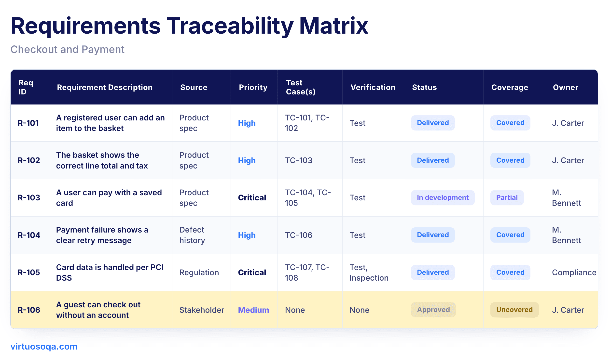Select the Medium priority label

(x=253, y=310)
